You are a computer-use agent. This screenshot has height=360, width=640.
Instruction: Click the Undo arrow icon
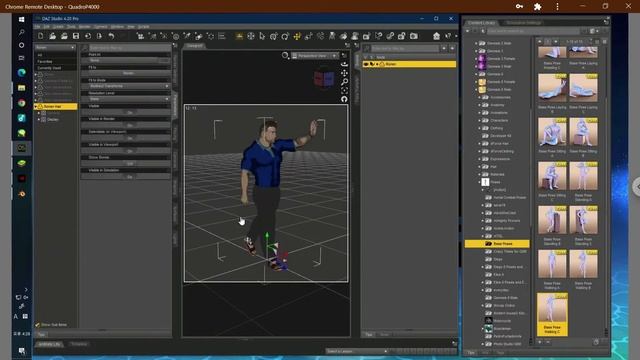coord(111,36)
